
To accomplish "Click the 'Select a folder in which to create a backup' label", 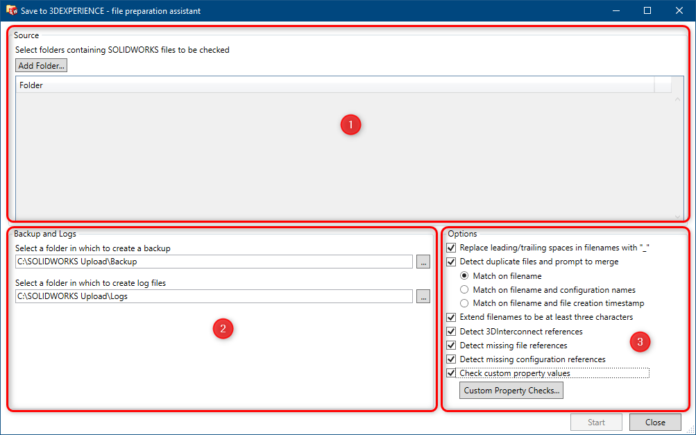I will pos(93,248).
